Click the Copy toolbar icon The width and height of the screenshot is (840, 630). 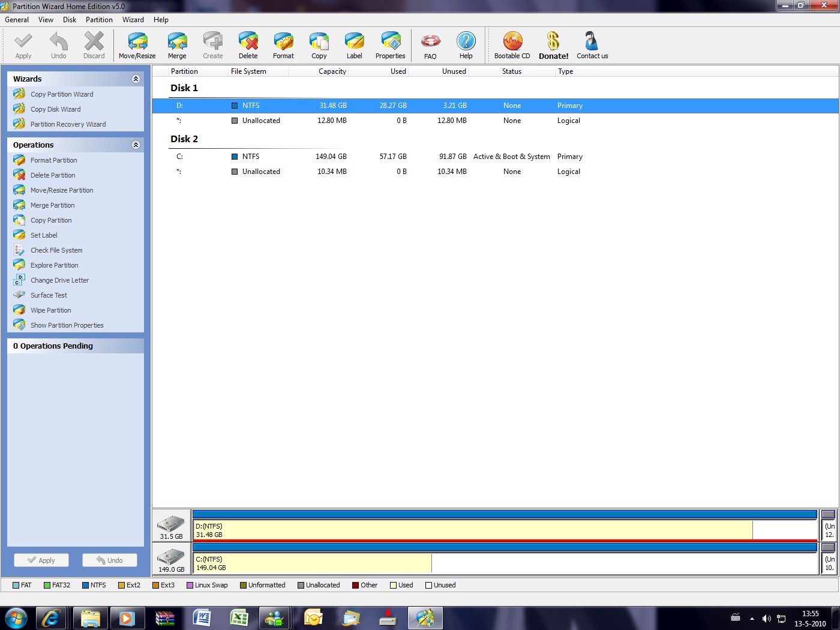(319, 46)
